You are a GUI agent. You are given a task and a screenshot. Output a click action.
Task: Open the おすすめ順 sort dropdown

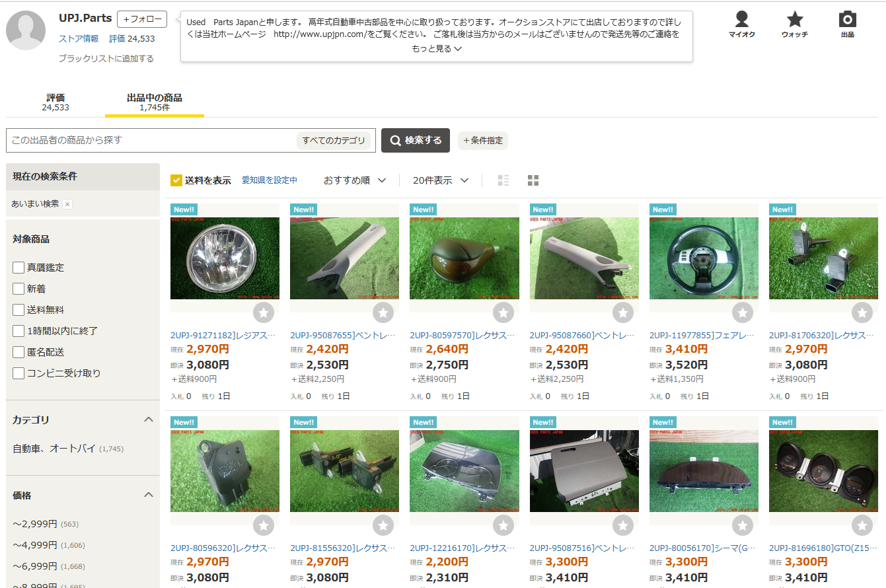355,180
